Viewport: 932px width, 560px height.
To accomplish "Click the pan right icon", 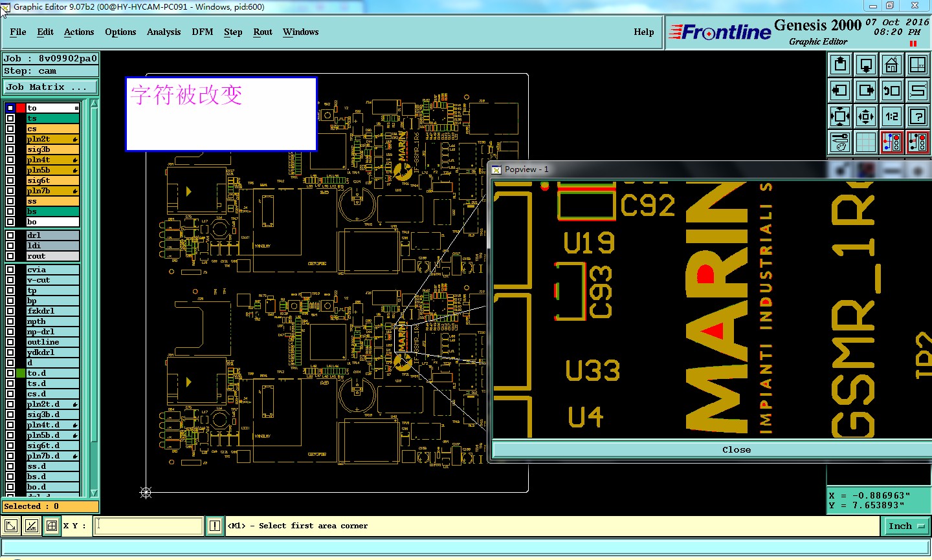I will click(866, 91).
